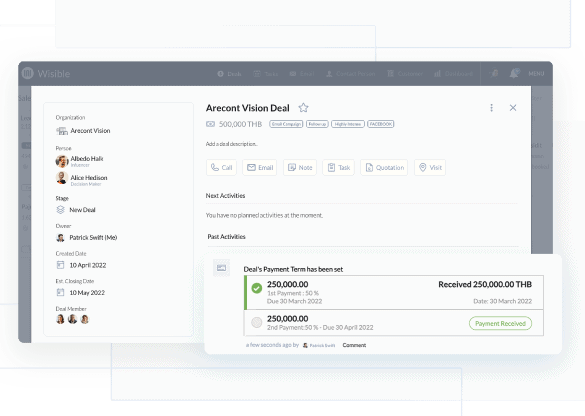Image resolution: width=585 pixels, height=416 pixels.
Task: Edit the 10 May 2022 closing date
Action: [87, 293]
